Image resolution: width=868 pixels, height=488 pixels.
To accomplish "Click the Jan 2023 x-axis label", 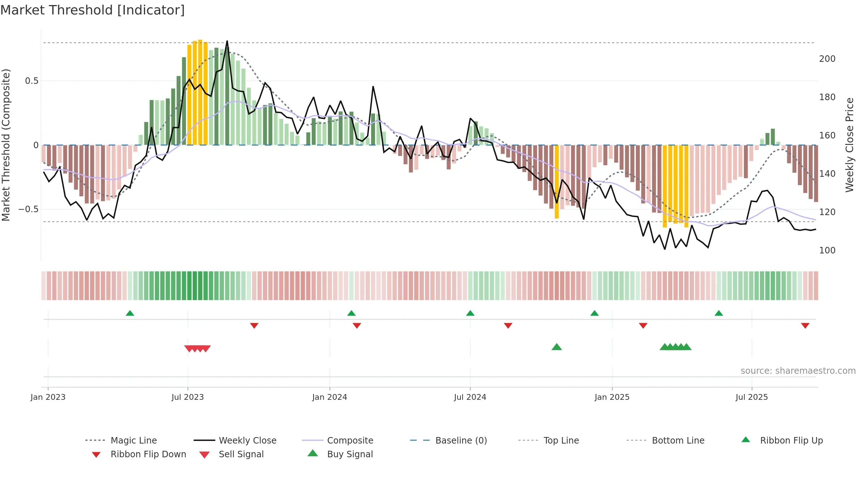I will tap(48, 397).
